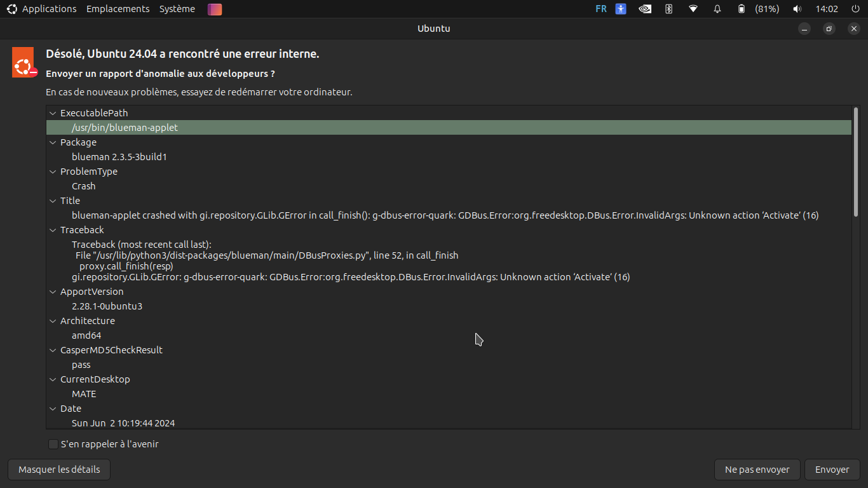Viewport: 868px width, 488px height.
Task: Minimize the Ubuntu error window
Action: [805, 29]
